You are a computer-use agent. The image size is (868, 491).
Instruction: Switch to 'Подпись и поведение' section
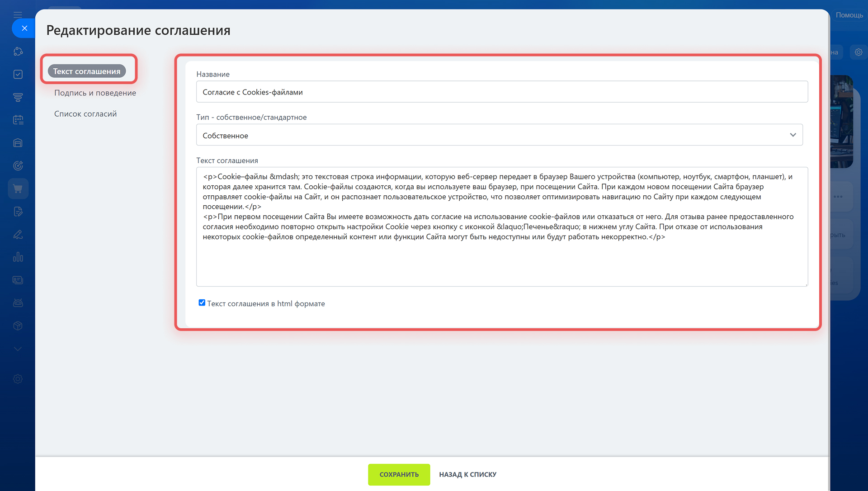pyautogui.click(x=95, y=93)
